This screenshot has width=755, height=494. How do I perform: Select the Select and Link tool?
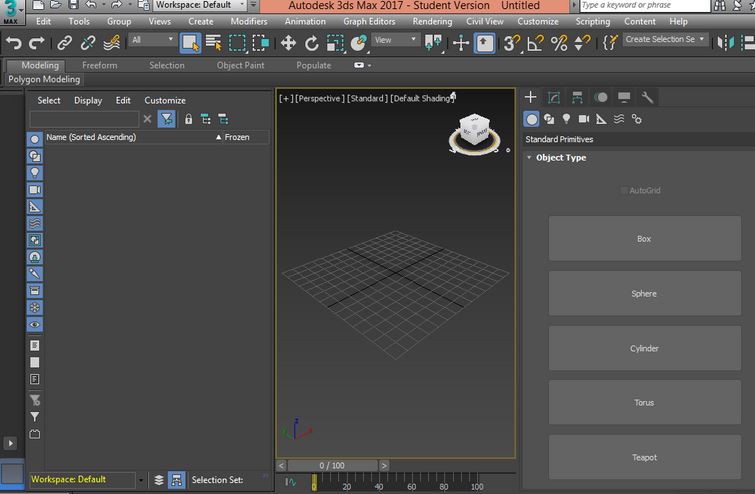(65, 43)
